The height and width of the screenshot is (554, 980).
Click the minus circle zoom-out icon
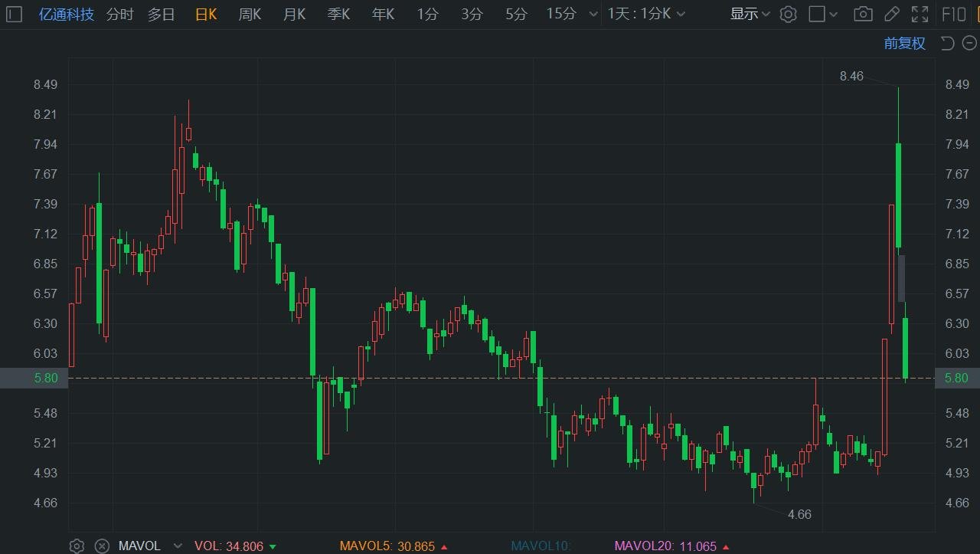coord(969,43)
